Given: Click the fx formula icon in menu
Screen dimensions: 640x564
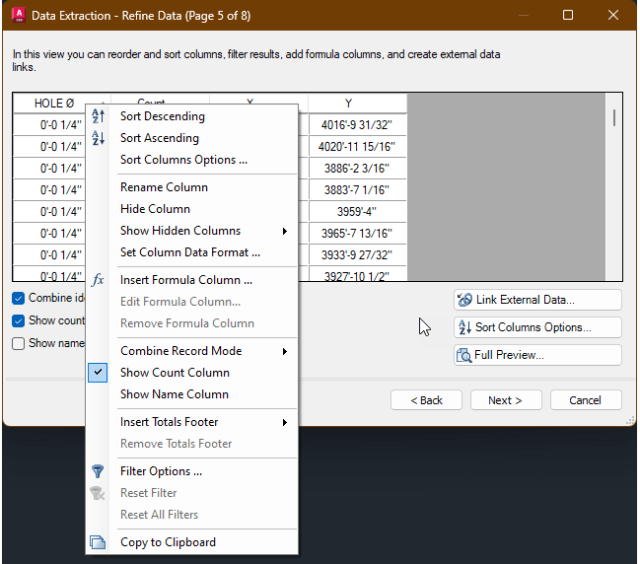Looking at the screenshot, I should pyautogui.click(x=98, y=280).
